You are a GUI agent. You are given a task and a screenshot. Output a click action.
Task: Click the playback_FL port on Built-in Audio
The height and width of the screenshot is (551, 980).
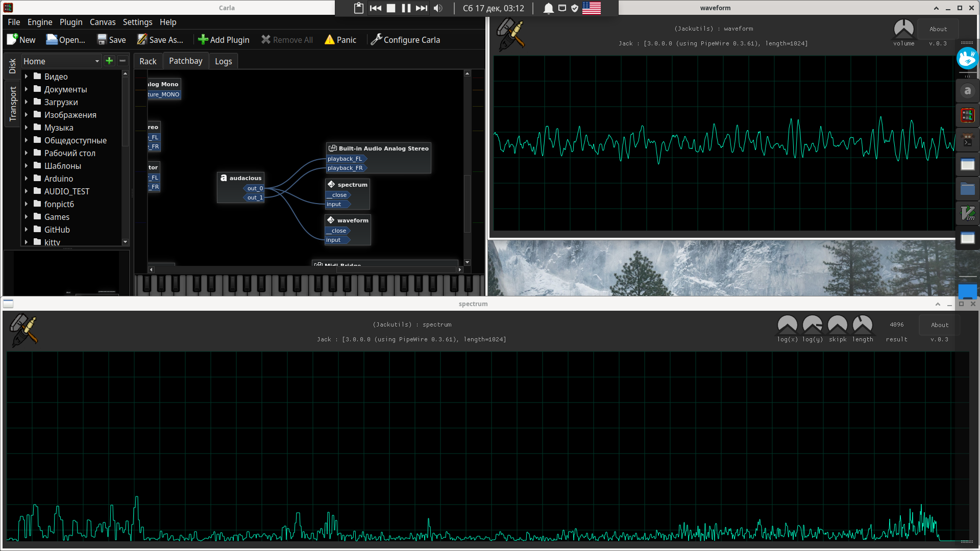click(346, 159)
